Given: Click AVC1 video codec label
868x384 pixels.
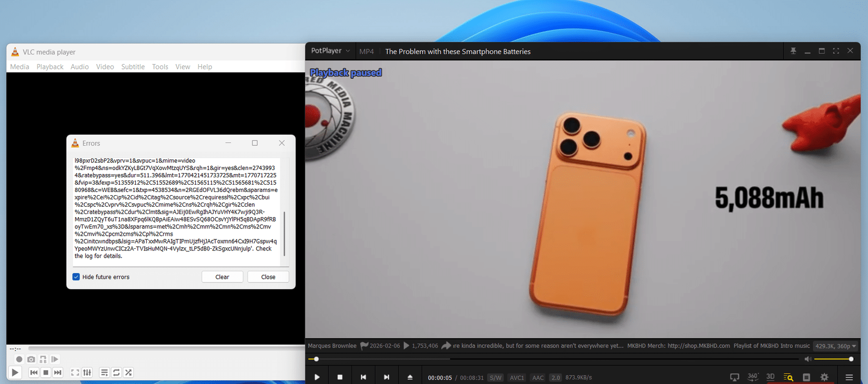Looking at the screenshot, I should pyautogui.click(x=517, y=378).
